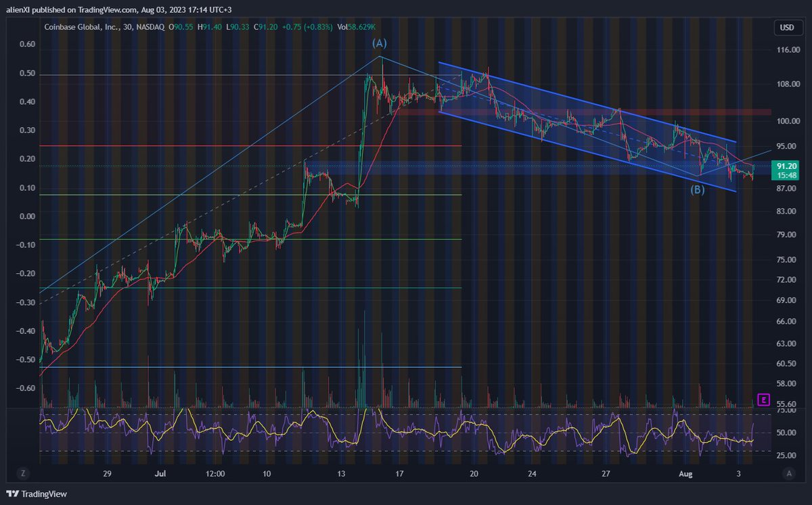Image resolution: width=812 pixels, height=505 pixels.
Task: Toggle the A auto-scale button
Action: pos(789,473)
